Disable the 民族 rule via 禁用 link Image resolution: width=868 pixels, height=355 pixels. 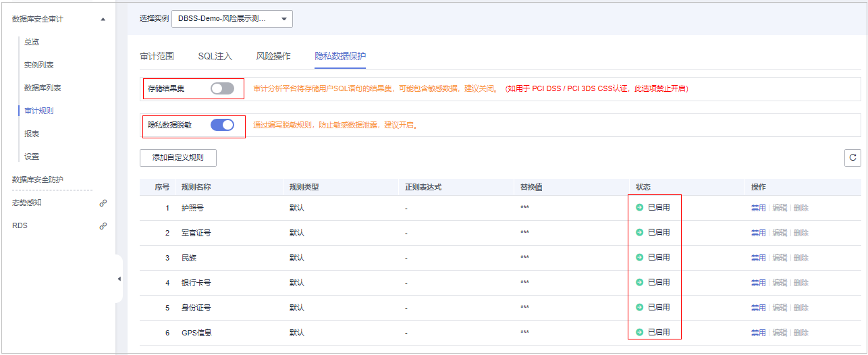coord(758,258)
